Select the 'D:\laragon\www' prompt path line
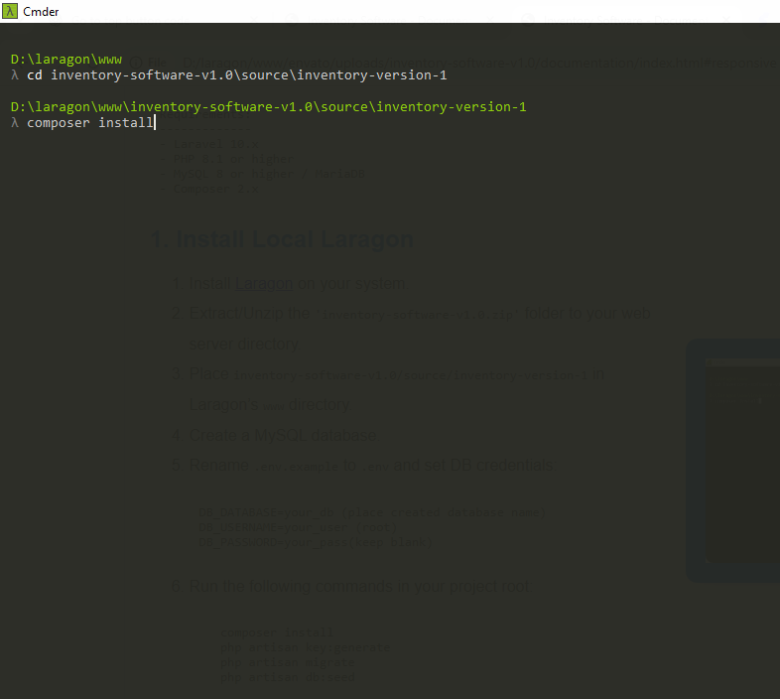This screenshot has height=700, width=780. pos(66,60)
